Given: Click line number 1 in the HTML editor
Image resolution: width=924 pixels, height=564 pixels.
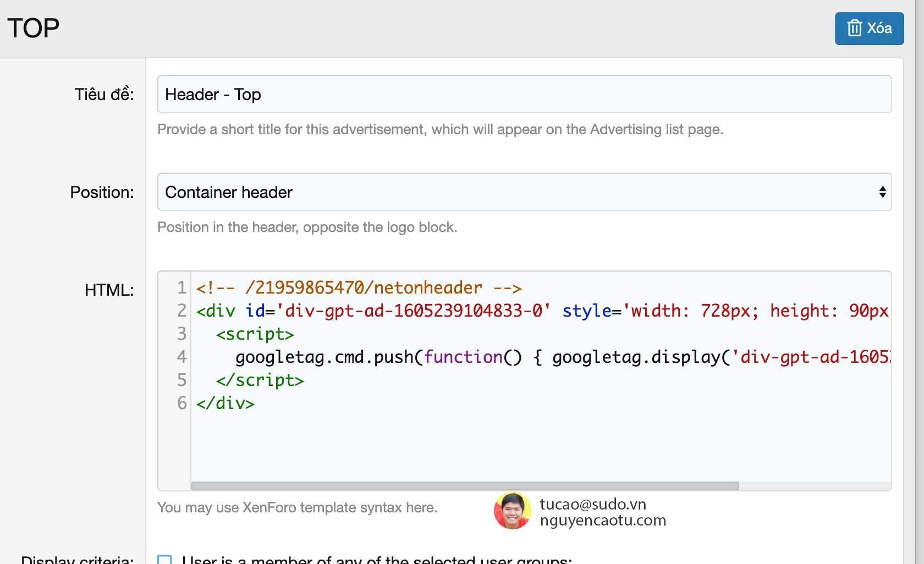Looking at the screenshot, I should point(180,287).
